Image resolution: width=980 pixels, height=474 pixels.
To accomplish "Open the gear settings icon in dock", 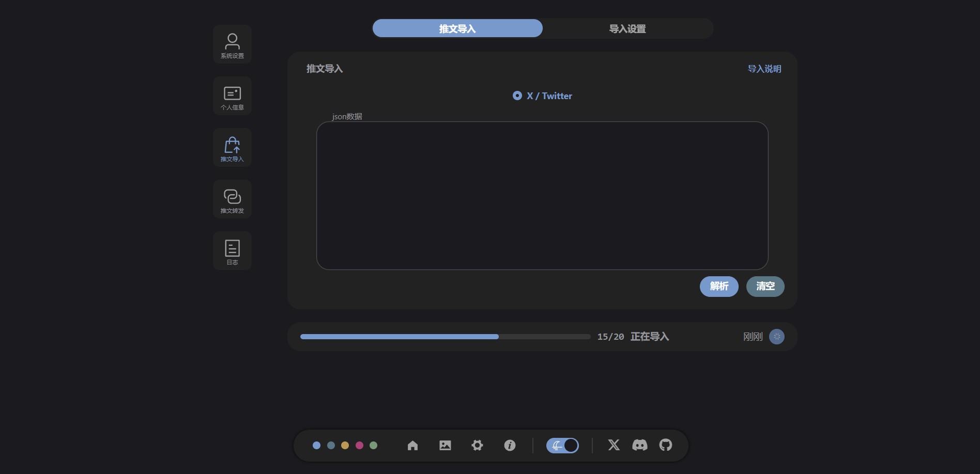I will pos(477,445).
